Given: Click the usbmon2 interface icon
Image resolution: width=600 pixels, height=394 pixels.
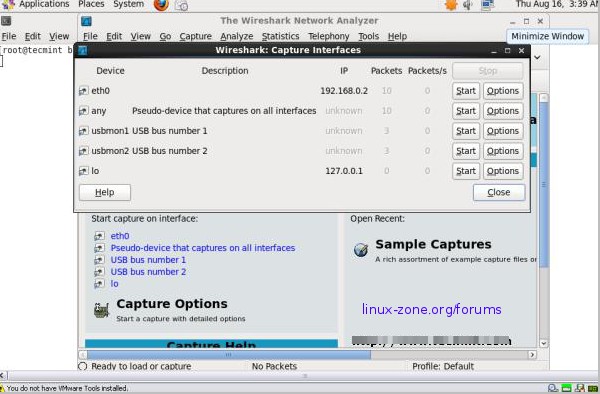Looking at the screenshot, I should 83,151.
